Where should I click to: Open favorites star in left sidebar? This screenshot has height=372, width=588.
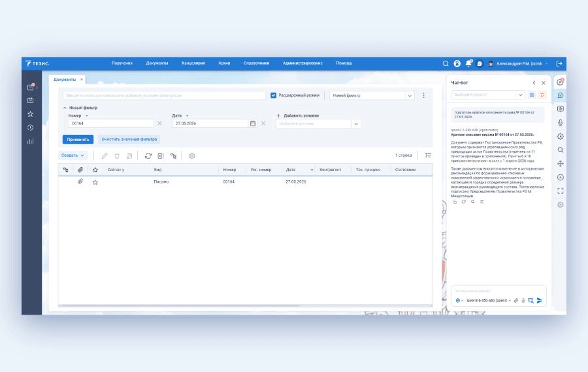[30, 114]
